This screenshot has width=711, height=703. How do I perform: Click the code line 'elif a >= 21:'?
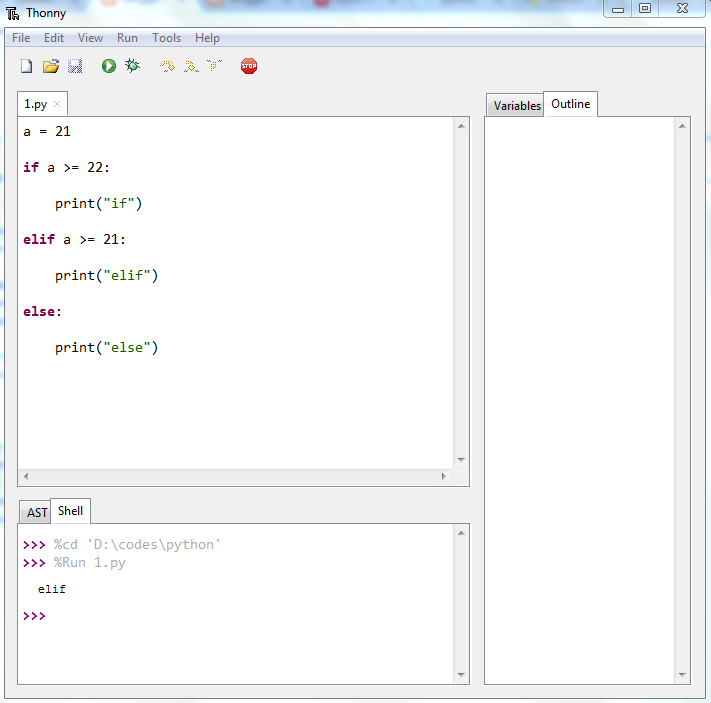(x=74, y=239)
